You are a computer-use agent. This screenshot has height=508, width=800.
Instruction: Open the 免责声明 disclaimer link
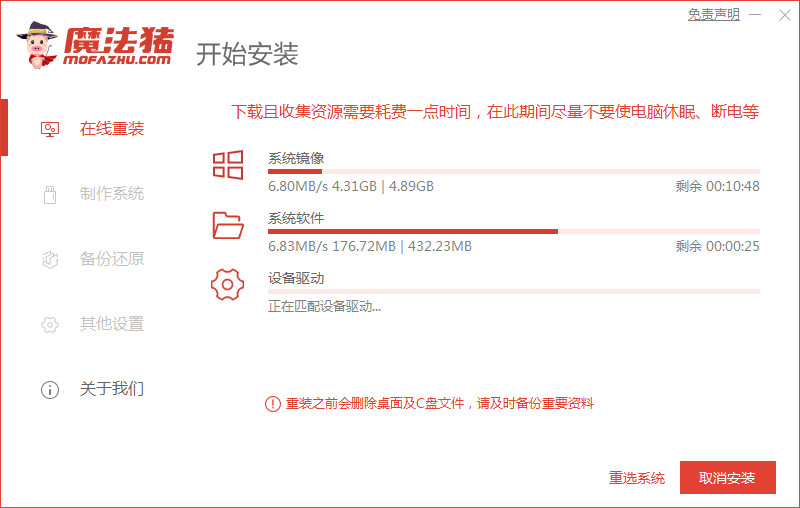click(713, 15)
